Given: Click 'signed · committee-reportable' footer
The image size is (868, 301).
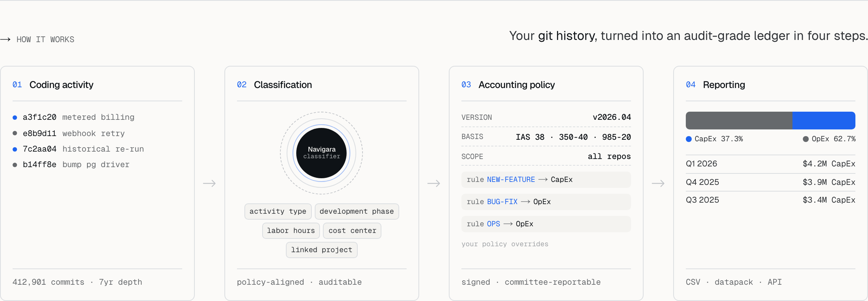Looking at the screenshot, I should (531, 282).
